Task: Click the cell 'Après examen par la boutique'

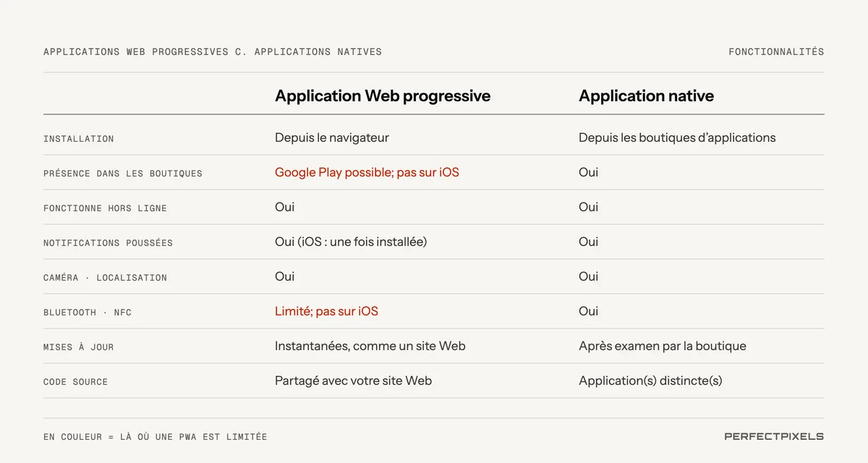Action: (x=663, y=346)
